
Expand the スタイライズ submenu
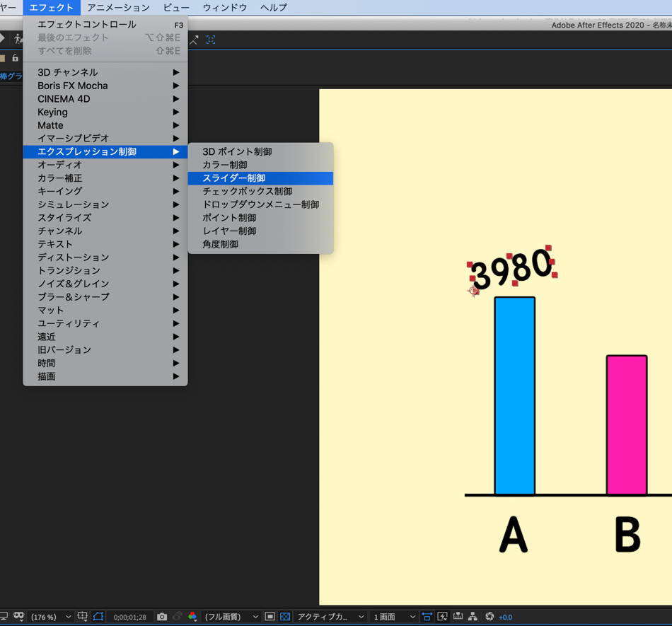[105, 218]
